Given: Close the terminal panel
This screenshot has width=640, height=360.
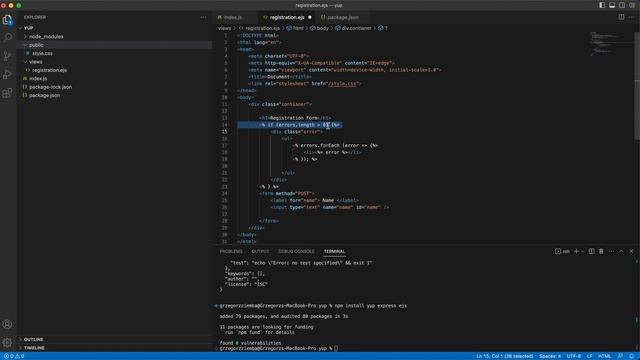Looking at the screenshot, I should coord(631,251).
